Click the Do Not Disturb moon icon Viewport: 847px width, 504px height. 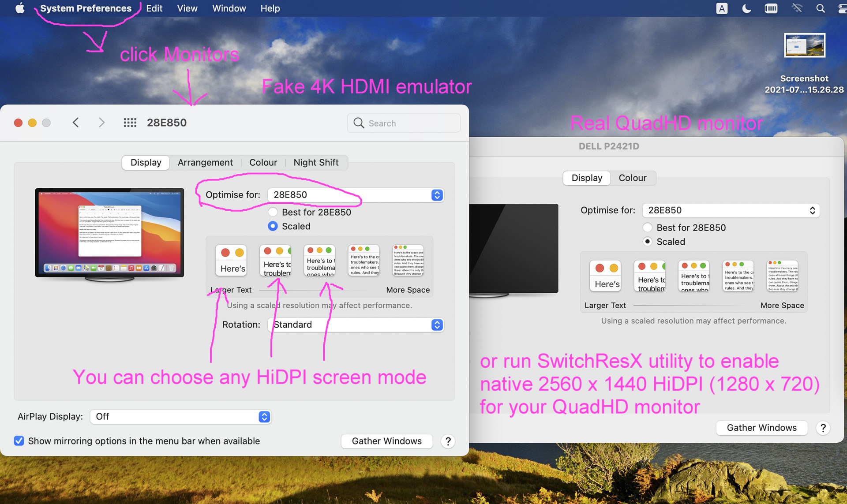click(746, 8)
